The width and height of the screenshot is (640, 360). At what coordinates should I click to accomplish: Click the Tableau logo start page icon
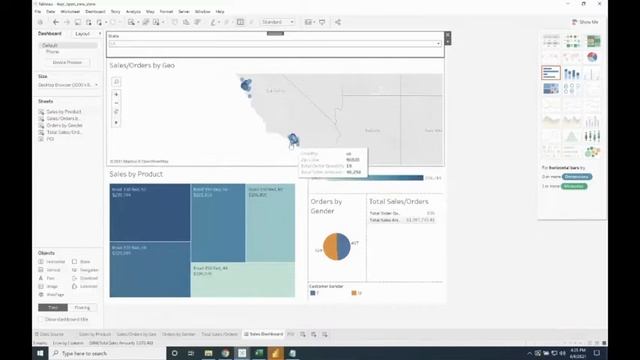coord(40,22)
